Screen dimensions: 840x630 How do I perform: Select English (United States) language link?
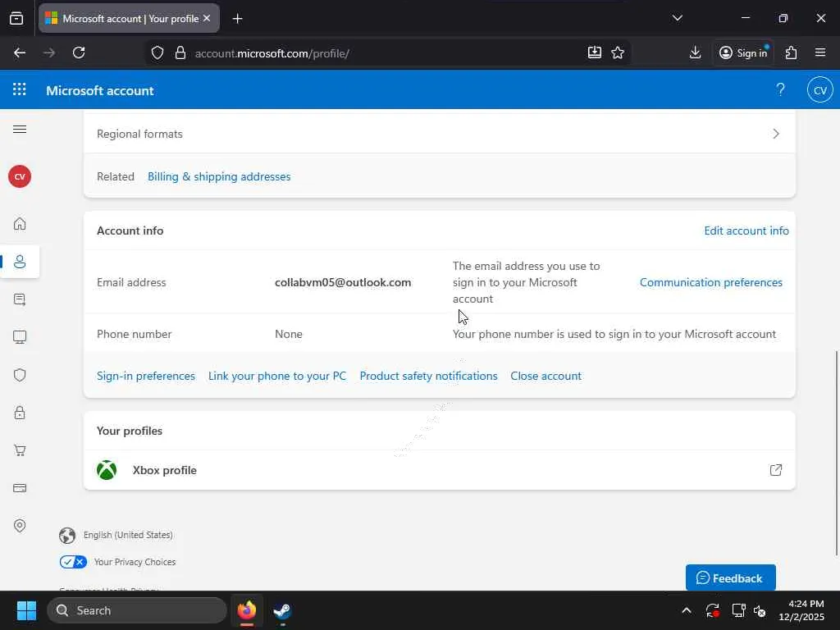[x=128, y=535]
